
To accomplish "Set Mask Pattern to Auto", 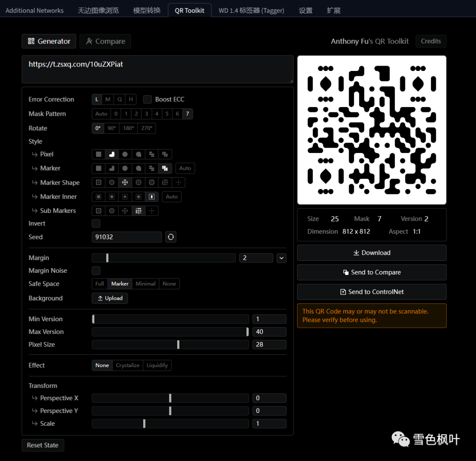I will click(x=101, y=114).
